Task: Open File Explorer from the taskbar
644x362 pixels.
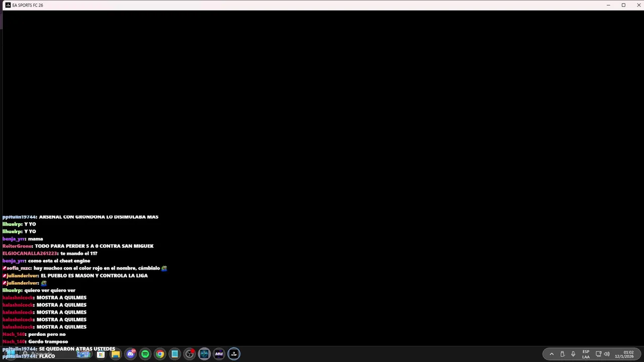Action: pyautogui.click(x=115, y=354)
